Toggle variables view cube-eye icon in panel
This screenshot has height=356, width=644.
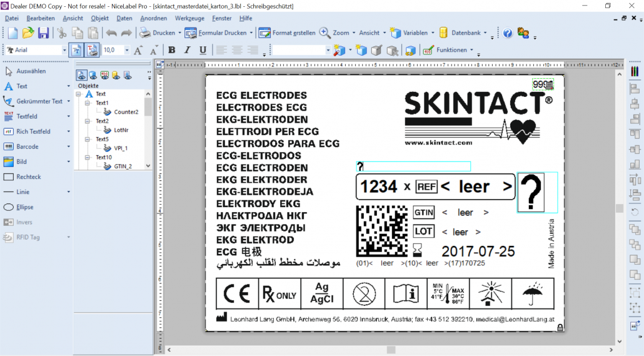click(x=93, y=75)
